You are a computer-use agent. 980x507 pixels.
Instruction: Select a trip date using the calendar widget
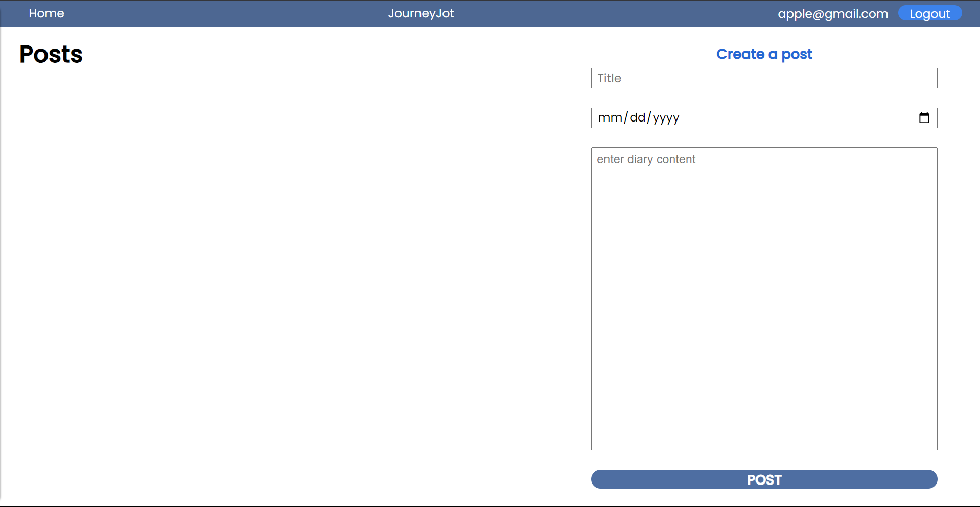click(924, 117)
